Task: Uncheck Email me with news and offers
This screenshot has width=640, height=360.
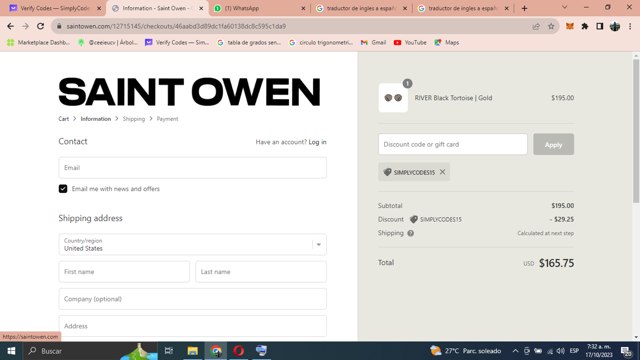Action: coord(63,189)
